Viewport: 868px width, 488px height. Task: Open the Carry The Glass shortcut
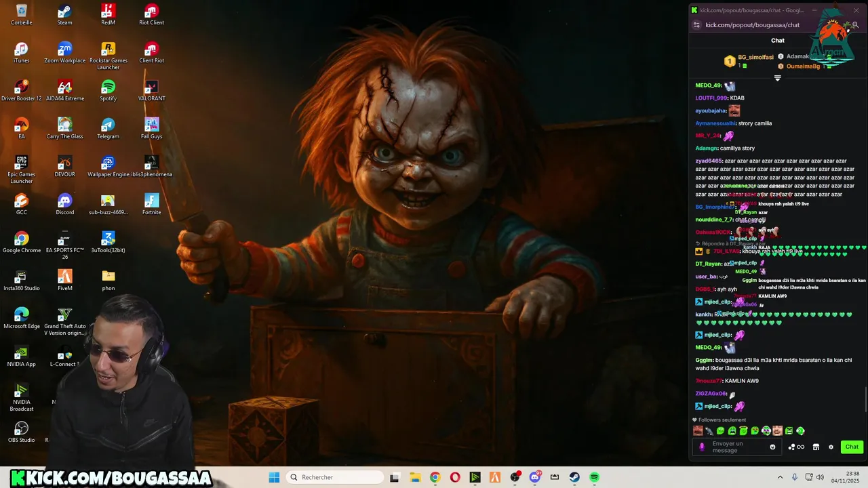(x=64, y=128)
